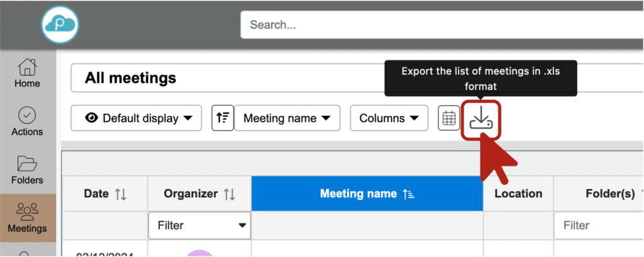Click the Location column header

pos(518,194)
